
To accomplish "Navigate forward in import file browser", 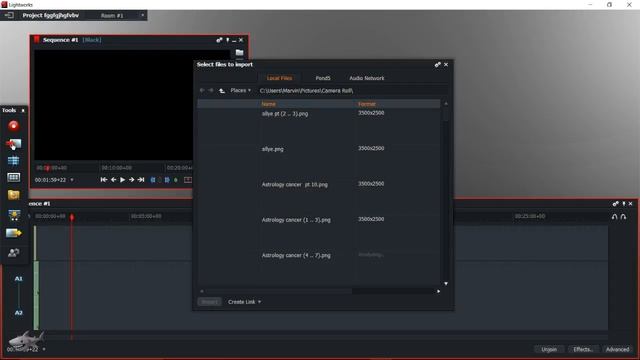I will pyautogui.click(x=211, y=90).
